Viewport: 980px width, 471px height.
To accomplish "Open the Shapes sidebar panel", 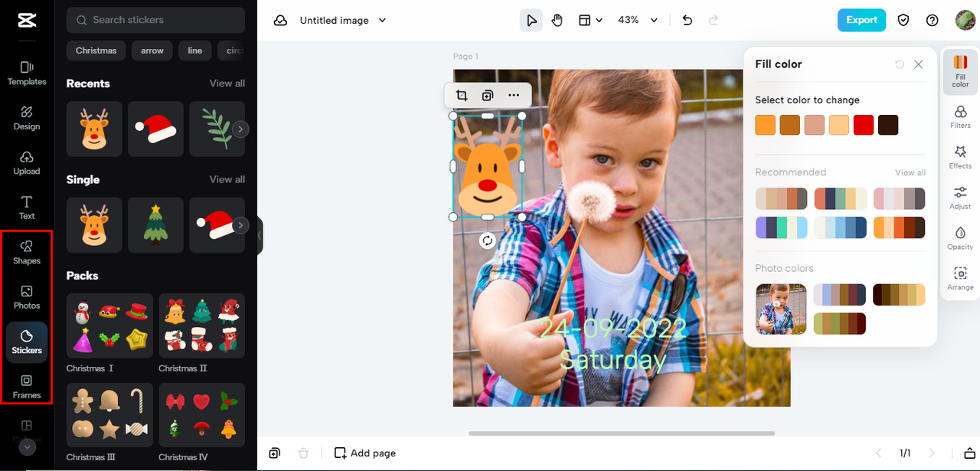I will click(27, 253).
